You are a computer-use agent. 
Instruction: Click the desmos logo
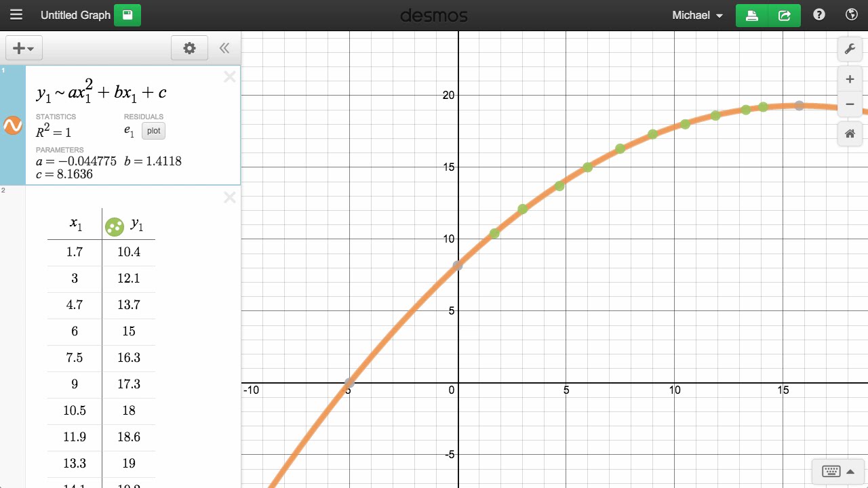click(x=434, y=15)
